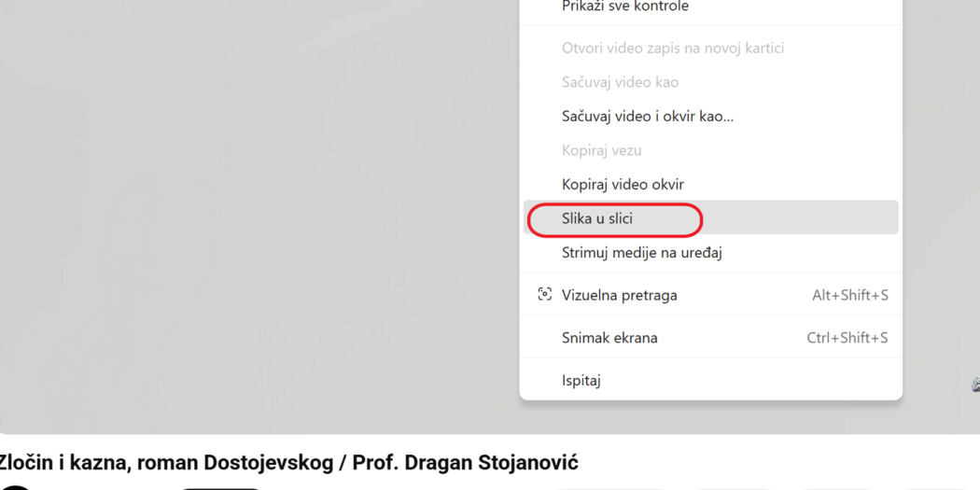Open the channel avatar below the title
This screenshot has width=980, height=490.
click(16, 486)
